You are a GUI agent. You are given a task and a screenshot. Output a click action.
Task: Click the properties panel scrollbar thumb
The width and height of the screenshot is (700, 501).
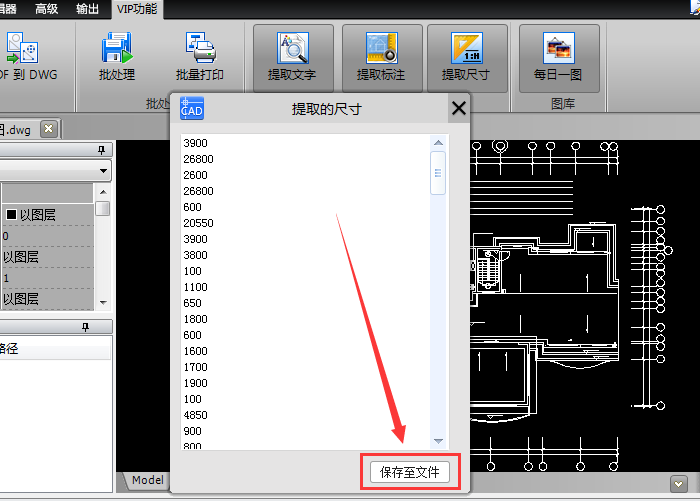pyautogui.click(x=103, y=209)
